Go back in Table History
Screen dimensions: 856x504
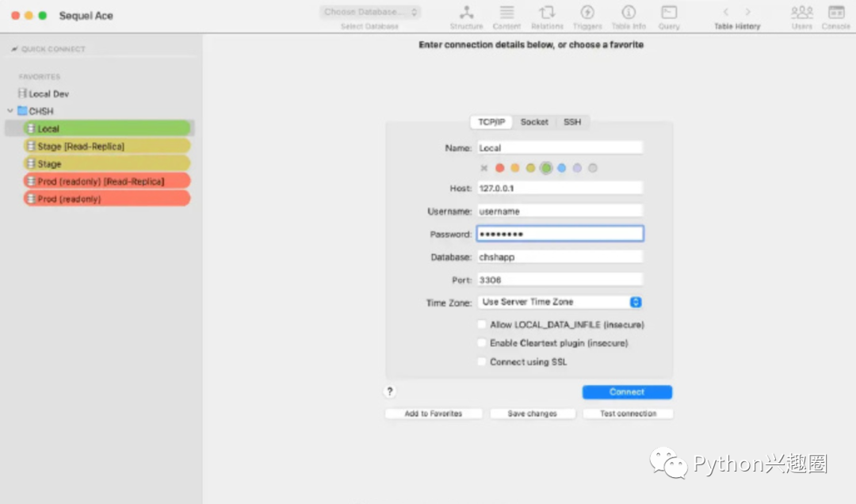coord(726,12)
